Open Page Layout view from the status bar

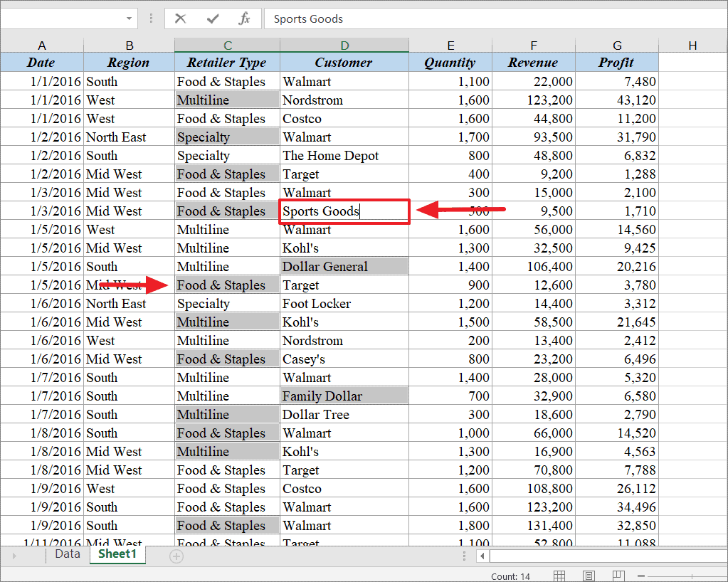coord(589,575)
